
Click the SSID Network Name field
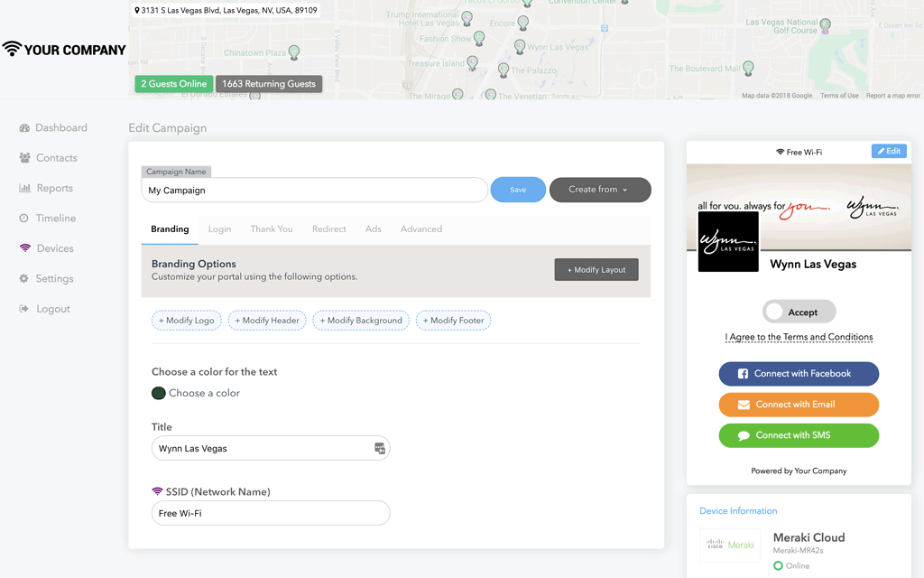[271, 513]
